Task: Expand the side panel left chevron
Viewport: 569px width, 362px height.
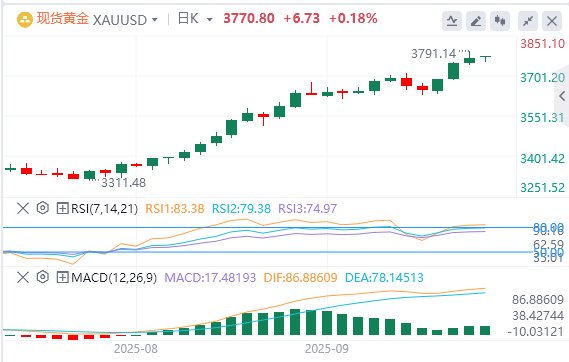Action: (x=562, y=96)
